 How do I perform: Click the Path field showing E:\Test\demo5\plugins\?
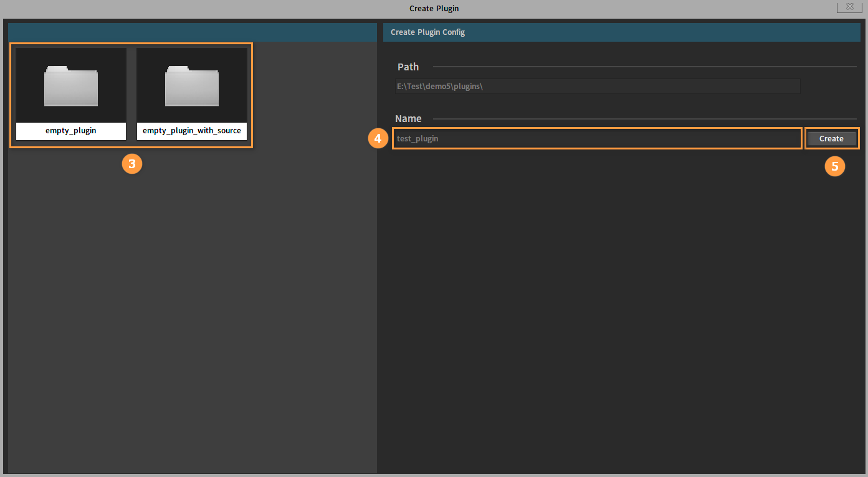point(597,87)
